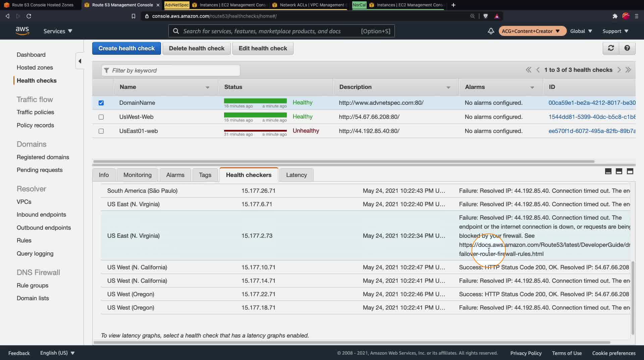Screen dimensions: 644x360
Task: Click the notifications bell icon
Action: pos(491,31)
